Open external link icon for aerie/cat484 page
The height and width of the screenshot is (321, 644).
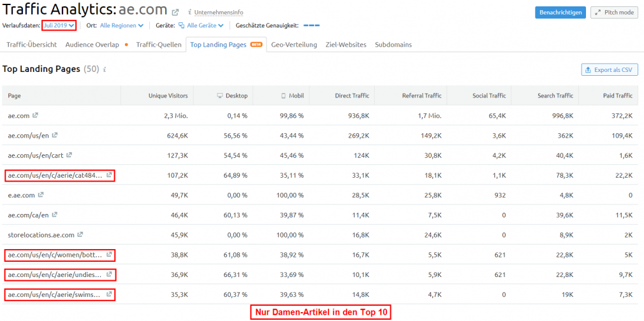tap(109, 175)
